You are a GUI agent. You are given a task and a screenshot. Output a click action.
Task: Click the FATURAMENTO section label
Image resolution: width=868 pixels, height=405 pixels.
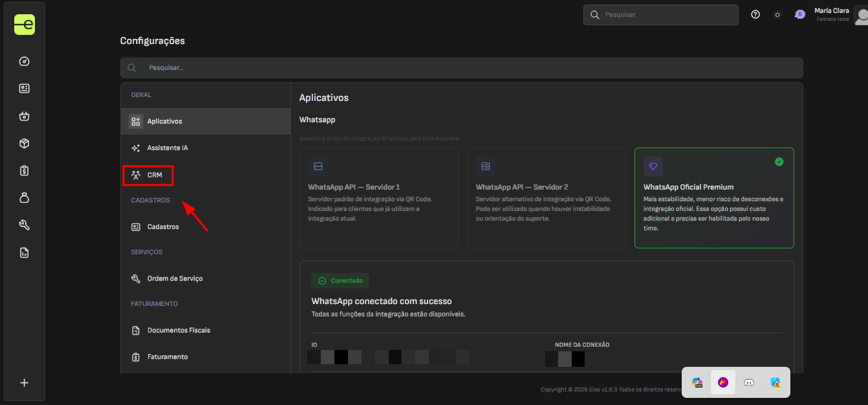tap(154, 304)
